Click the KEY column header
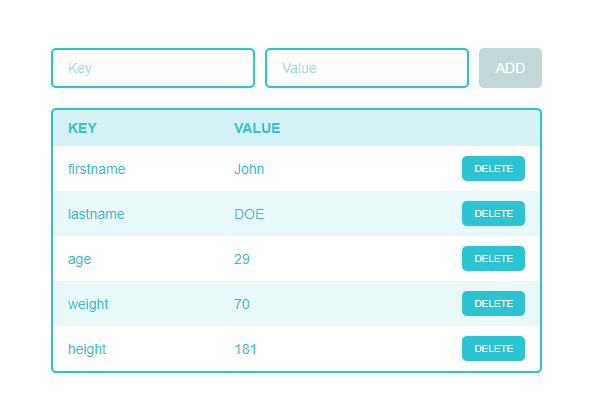597x420 pixels. point(82,128)
